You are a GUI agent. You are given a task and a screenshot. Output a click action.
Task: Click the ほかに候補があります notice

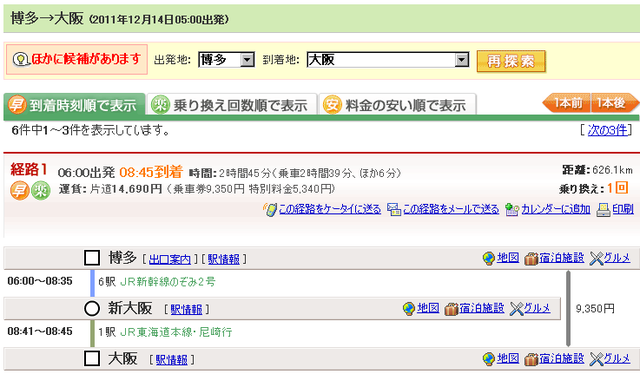77,60
